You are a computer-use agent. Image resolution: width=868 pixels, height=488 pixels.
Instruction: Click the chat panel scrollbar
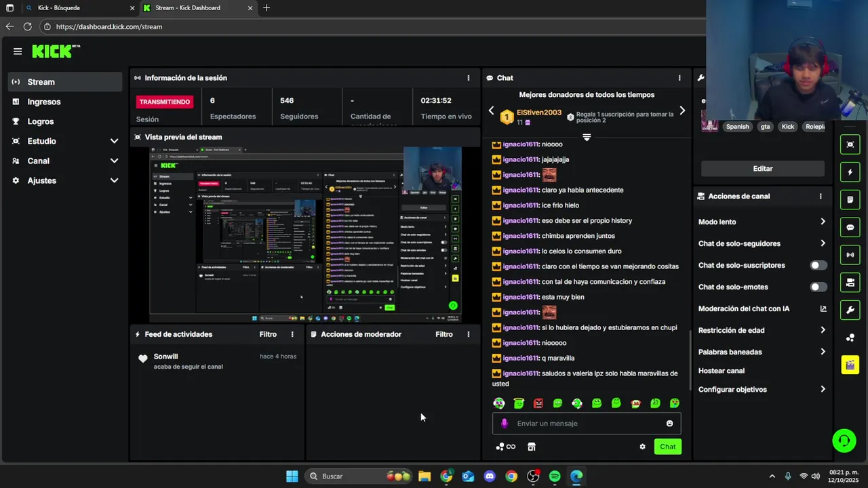690,359
